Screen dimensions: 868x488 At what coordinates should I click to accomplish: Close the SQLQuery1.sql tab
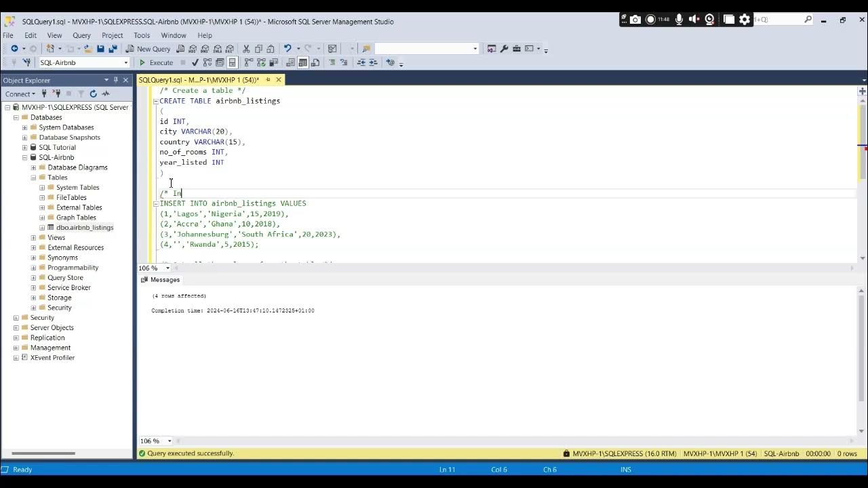tap(279, 80)
